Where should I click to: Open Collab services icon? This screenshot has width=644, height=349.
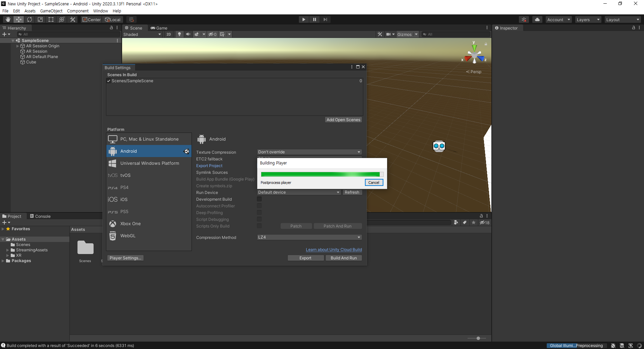524,19
